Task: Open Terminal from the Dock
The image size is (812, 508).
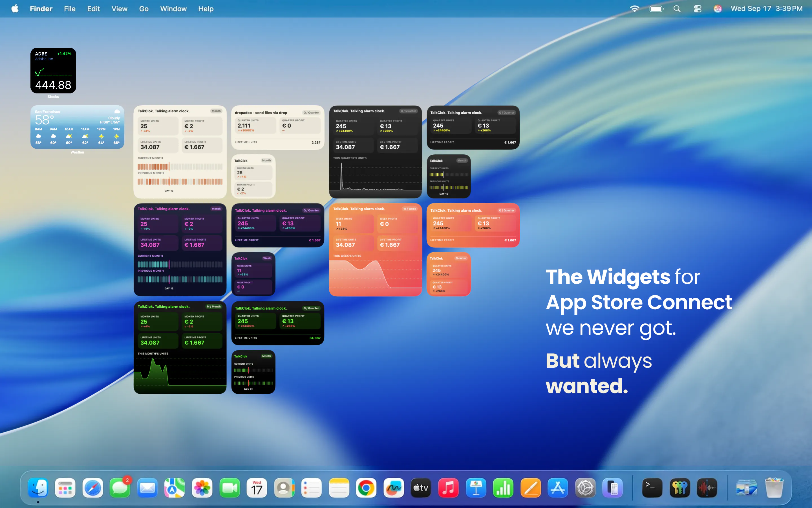Action: pos(652,487)
